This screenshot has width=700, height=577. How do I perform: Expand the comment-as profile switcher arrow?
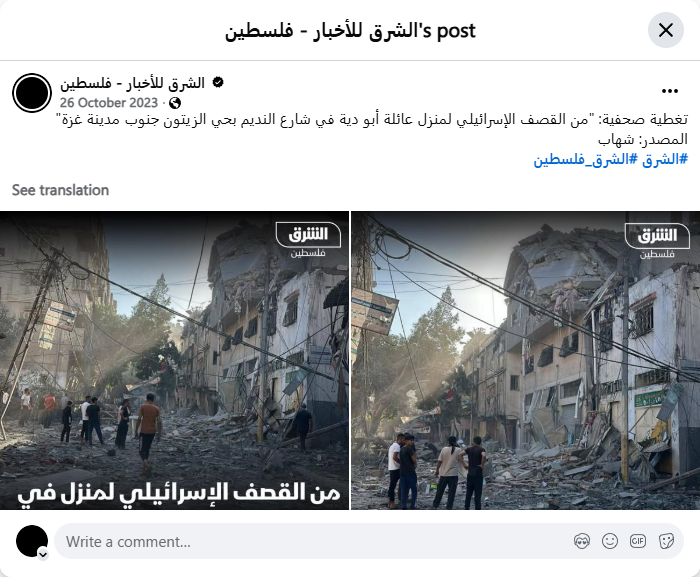tap(43, 554)
